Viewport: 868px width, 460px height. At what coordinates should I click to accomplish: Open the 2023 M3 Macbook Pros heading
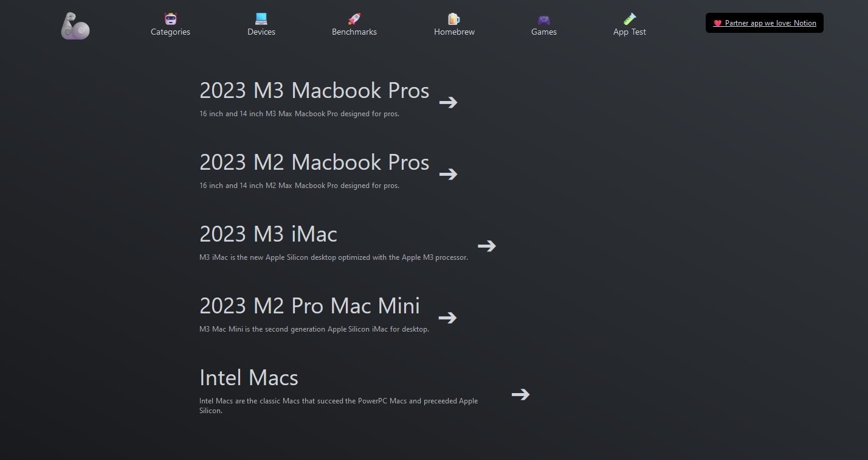(x=314, y=91)
